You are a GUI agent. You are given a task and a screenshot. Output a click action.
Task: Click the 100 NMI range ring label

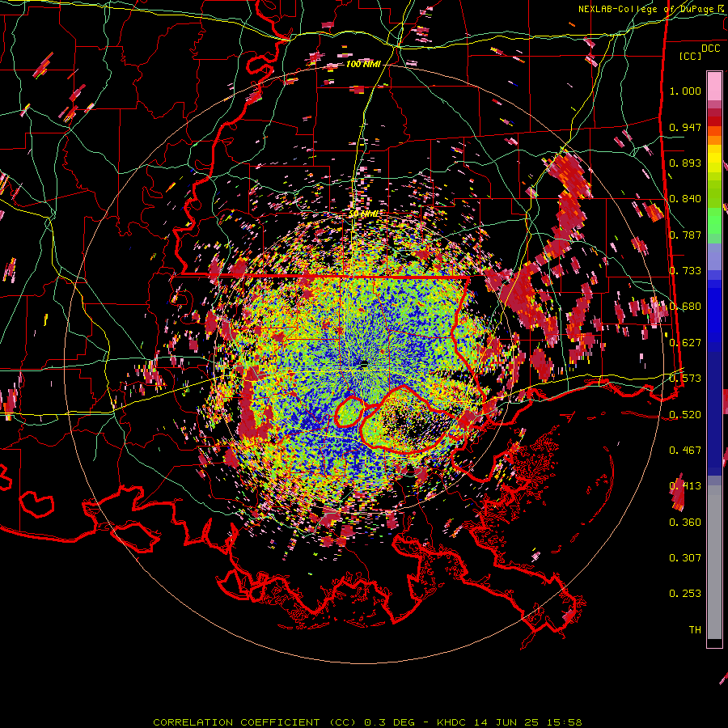(x=363, y=64)
